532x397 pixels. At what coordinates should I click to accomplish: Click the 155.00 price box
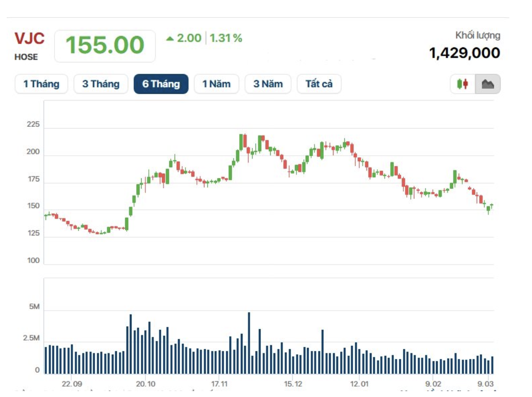tap(105, 46)
